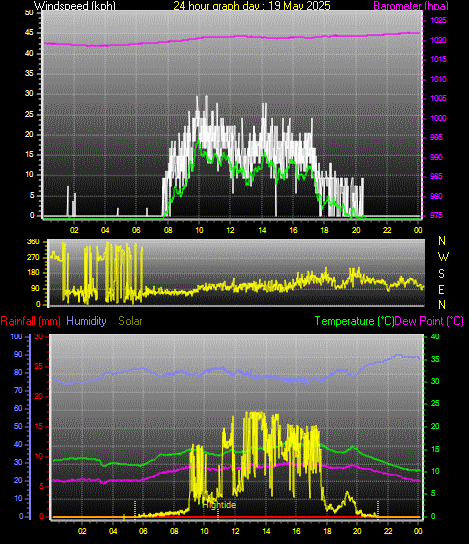This screenshot has height=544, width=469.
Task: Click the W compass letter on direction graph
Action: (x=443, y=257)
